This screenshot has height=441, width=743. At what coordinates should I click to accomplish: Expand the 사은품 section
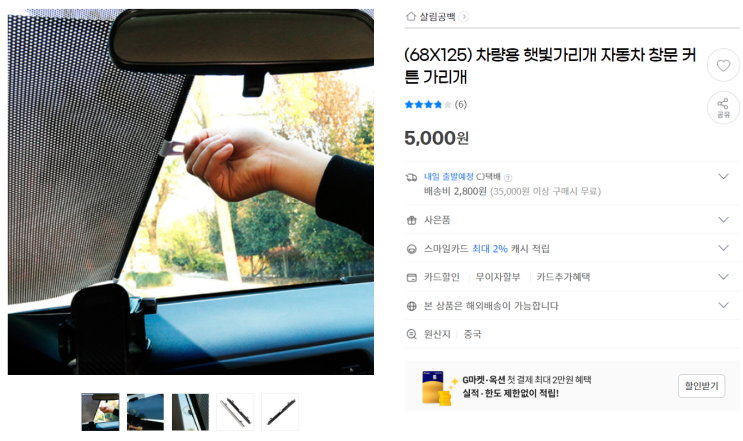pyautogui.click(x=723, y=220)
